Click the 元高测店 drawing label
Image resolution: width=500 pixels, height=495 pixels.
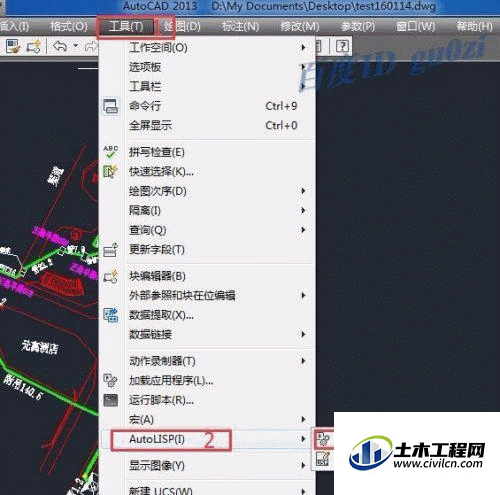(x=40, y=347)
